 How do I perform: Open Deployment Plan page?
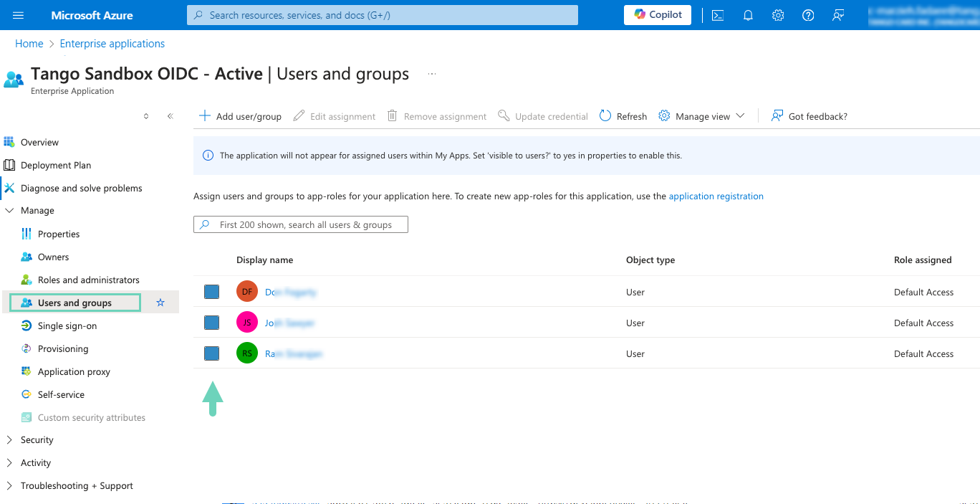tap(56, 165)
